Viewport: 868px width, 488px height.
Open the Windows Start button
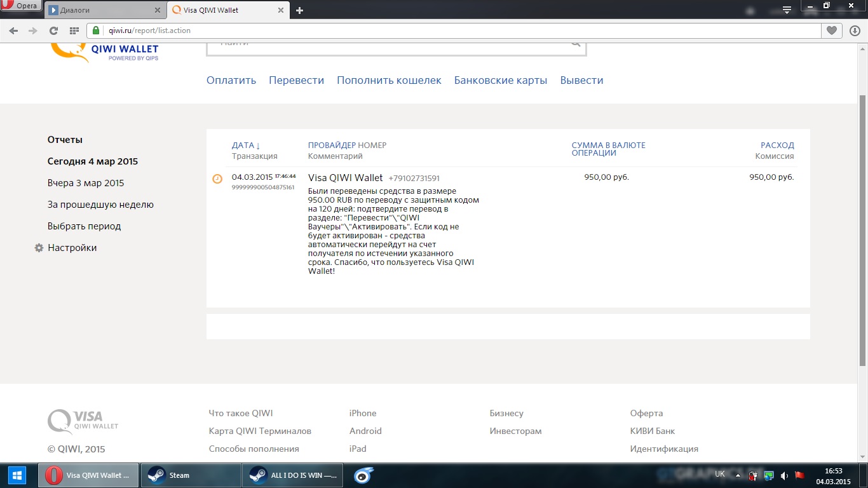tap(18, 475)
